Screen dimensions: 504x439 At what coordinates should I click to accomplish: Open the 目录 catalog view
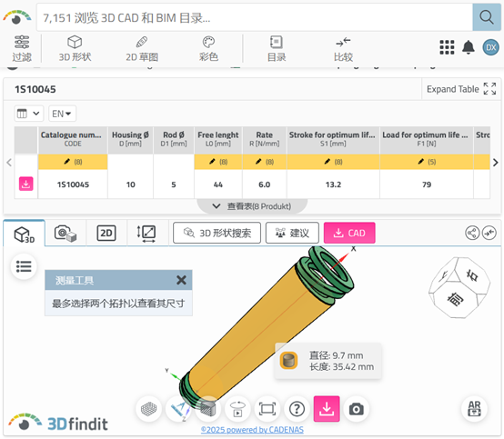[277, 48]
